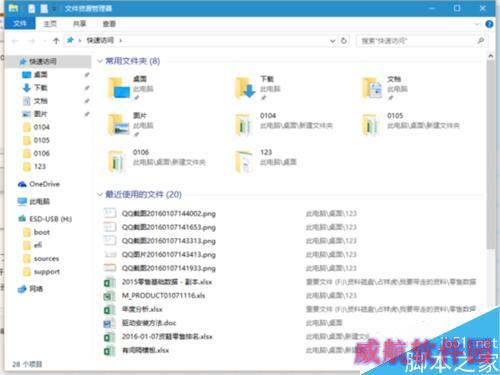The width and height of the screenshot is (500, 375).
Task: Switch to the 主页 ribbon tab
Action: (50, 24)
